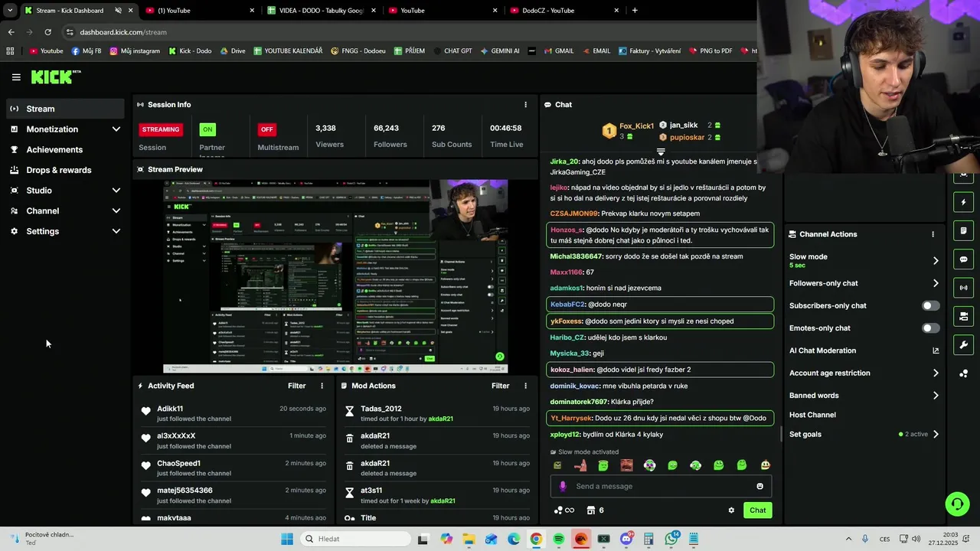Click the OFF Multistream status badge

[266, 129]
